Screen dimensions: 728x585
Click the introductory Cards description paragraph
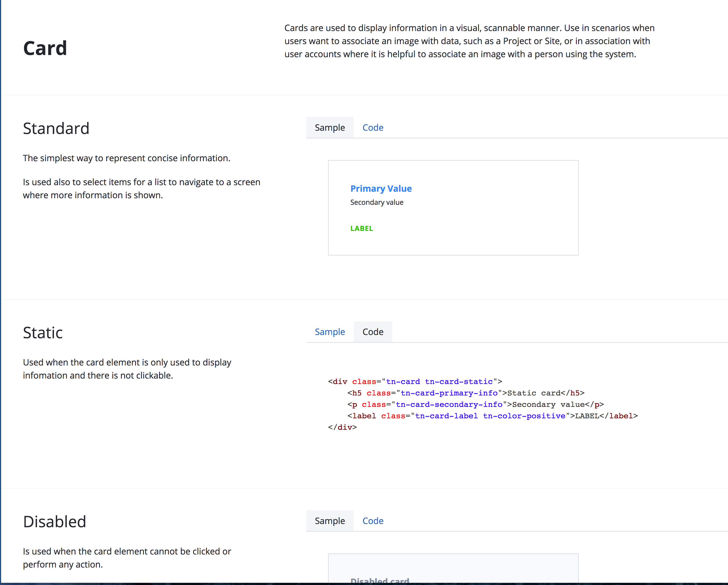tap(469, 41)
